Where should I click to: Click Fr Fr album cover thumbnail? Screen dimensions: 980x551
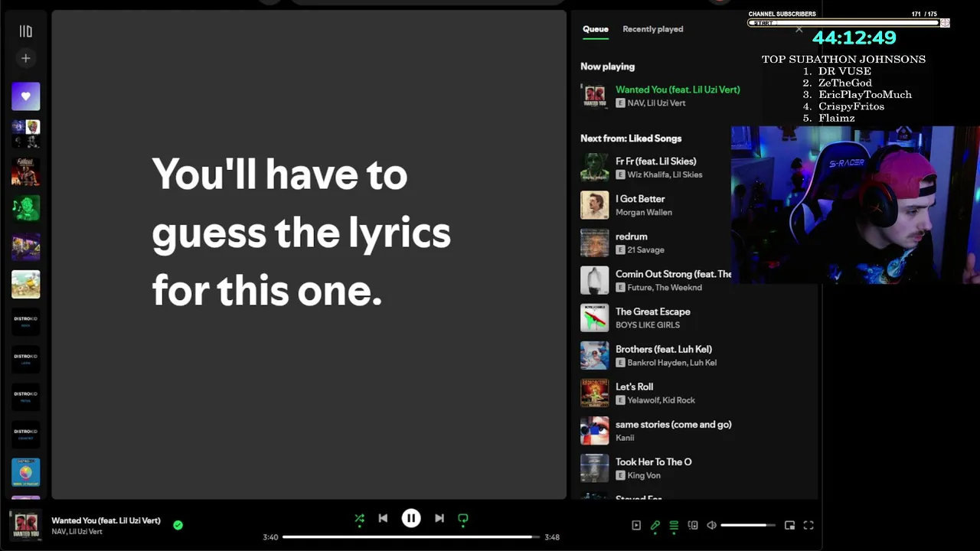595,168
